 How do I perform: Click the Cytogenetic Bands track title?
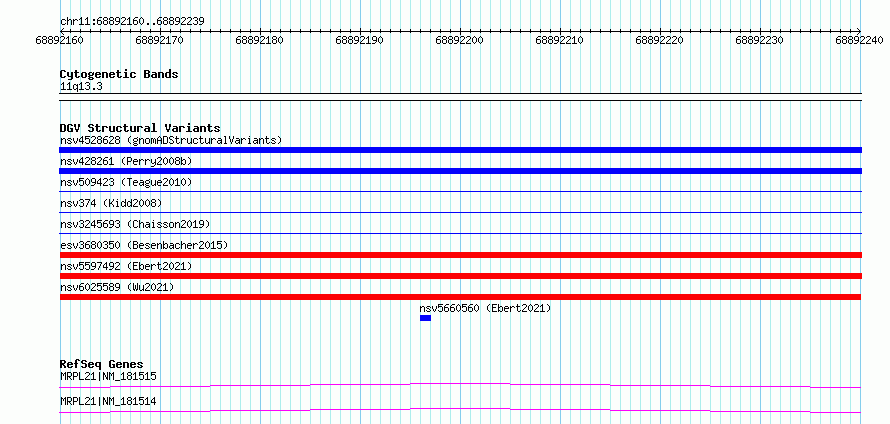[x=119, y=74]
